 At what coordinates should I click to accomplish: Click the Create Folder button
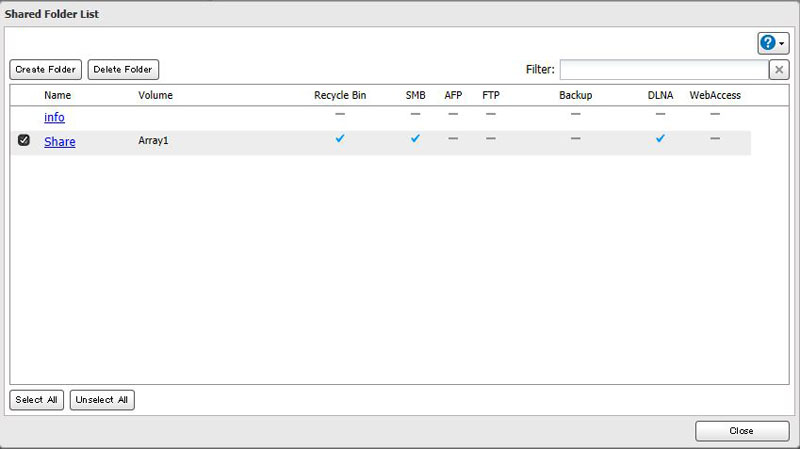tap(45, 69)
